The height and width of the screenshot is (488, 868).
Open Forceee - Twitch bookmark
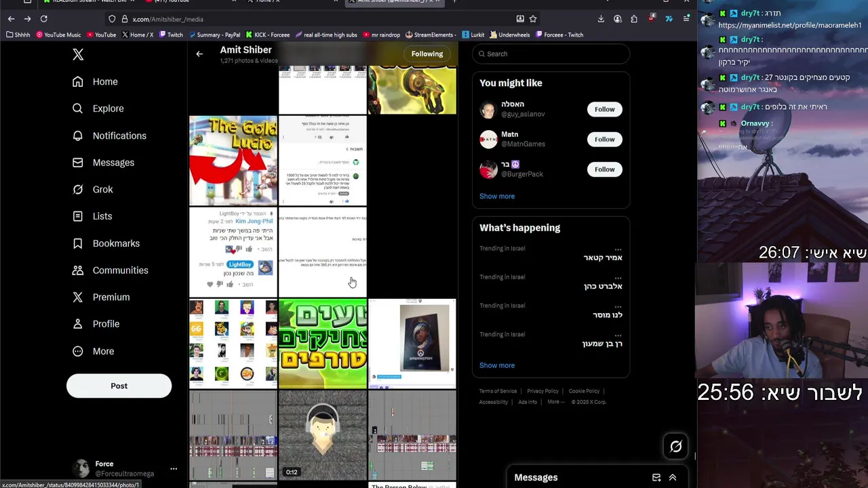559,35
